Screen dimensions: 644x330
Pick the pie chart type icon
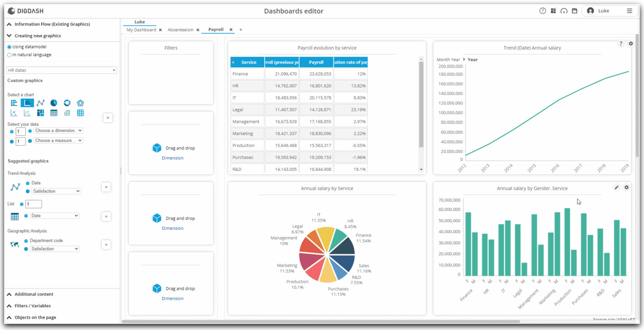[x=54, y=103]
